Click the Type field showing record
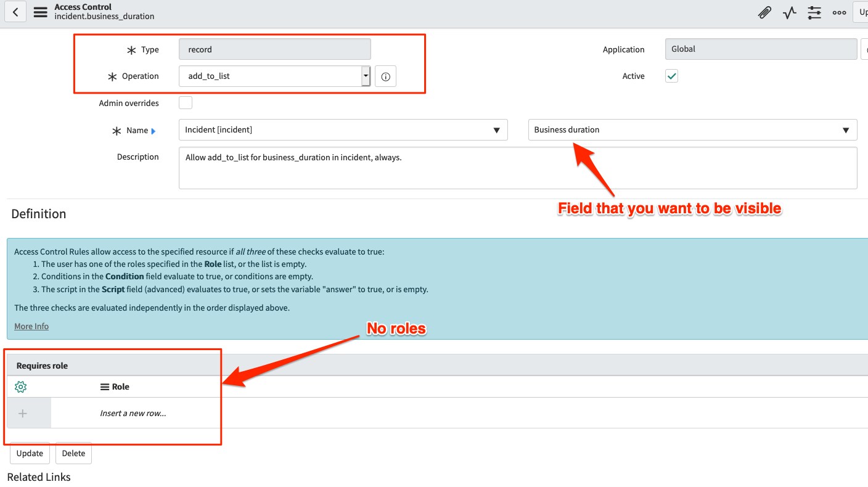The width and height of the screenshot is (868, 487). tap(275, 49)
